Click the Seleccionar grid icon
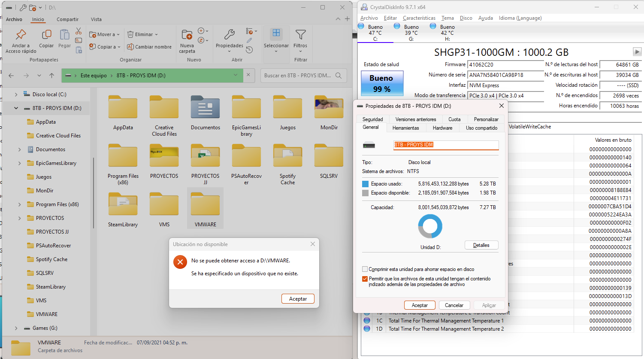644x359 pixels. pos(276,33)
